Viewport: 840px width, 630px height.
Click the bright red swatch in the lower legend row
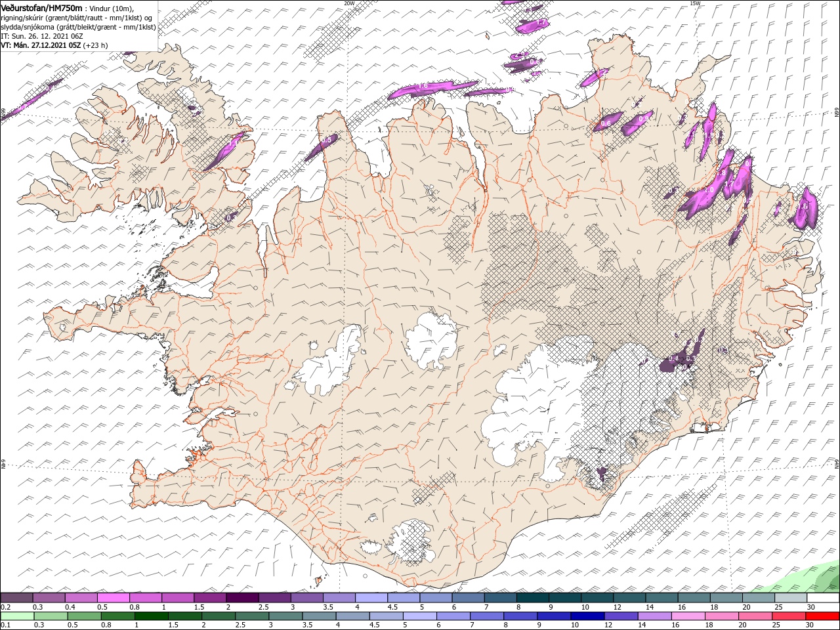point(823,616)
